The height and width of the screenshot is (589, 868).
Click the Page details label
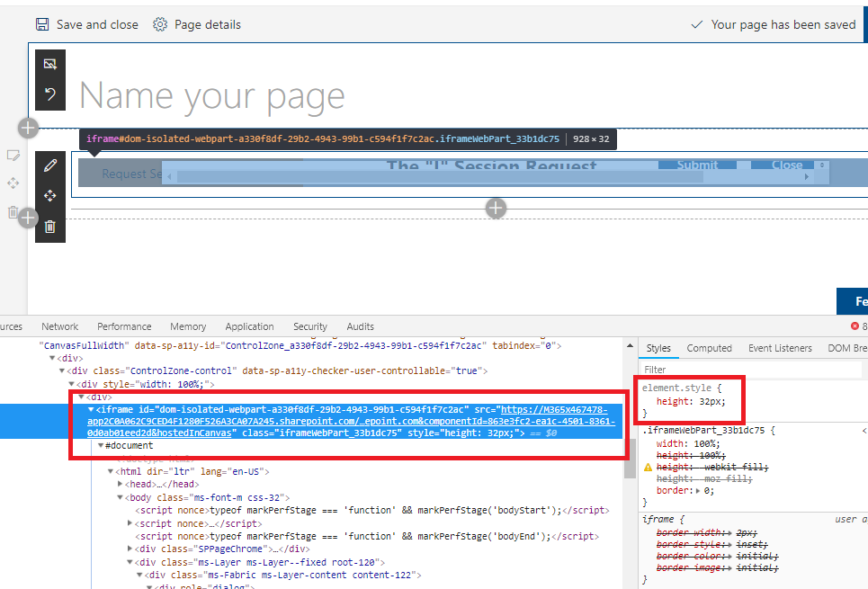point(208,24)
